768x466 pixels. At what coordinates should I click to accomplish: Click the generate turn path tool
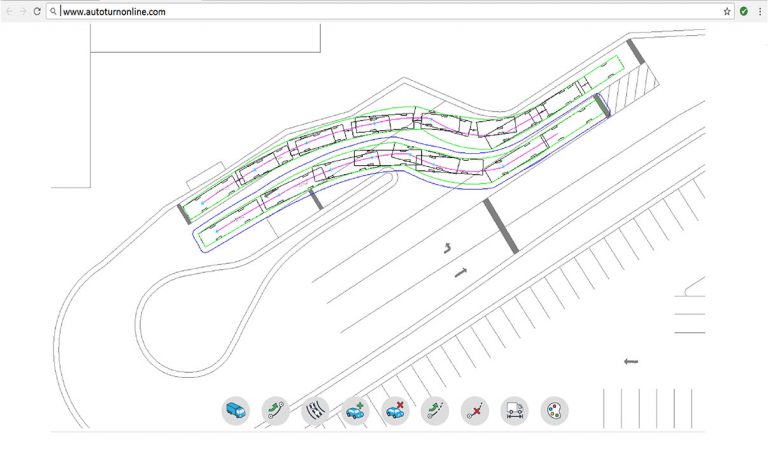tap(275, 411)
